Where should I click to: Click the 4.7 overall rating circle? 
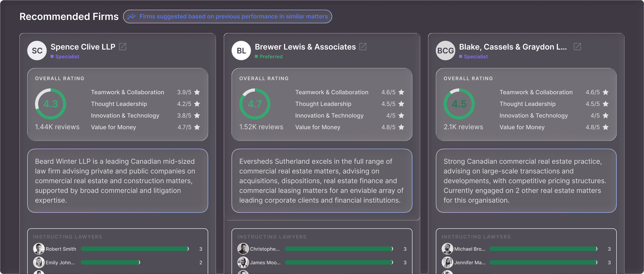pyautogui.click(x=255, y=104)
